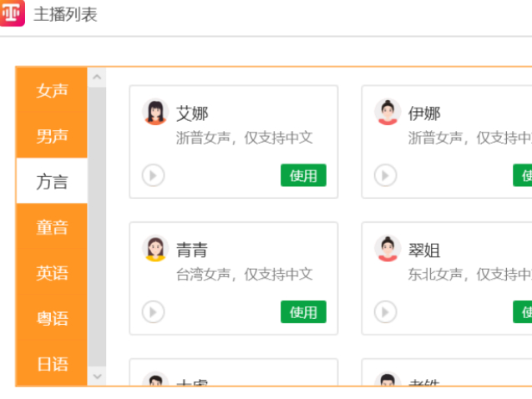Switch to the 男声 category tab
Viewport: 532px width, 399px height.
pyautogui.click(x=52, y=135)
